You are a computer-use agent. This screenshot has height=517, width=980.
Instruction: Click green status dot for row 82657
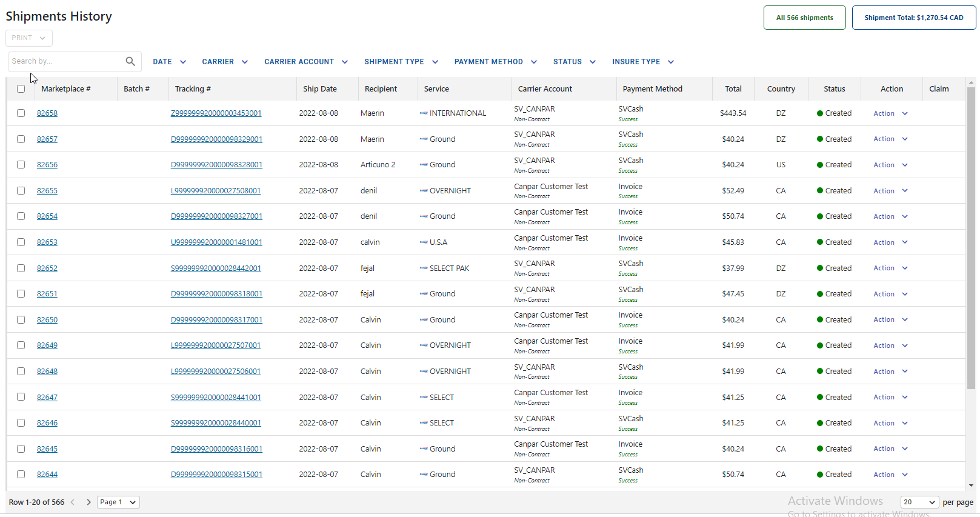(x=820, y=139)
